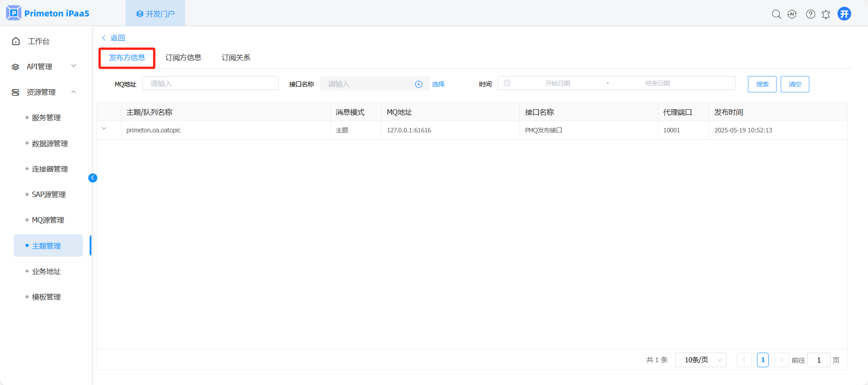Go to MQ源管理 in sidebar
This screenshot has height=385, width=868.
pyautogui.click(x=48, y=220)
